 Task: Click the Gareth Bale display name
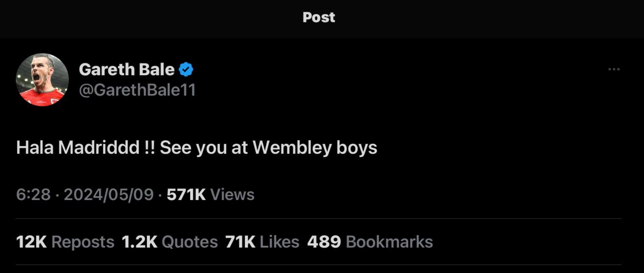coord(126,69)
